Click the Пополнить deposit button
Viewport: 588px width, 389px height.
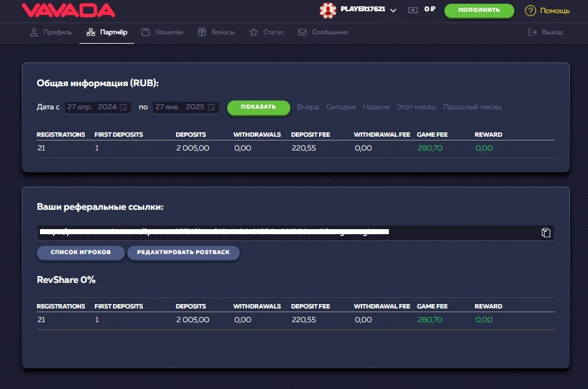[479, 10]
